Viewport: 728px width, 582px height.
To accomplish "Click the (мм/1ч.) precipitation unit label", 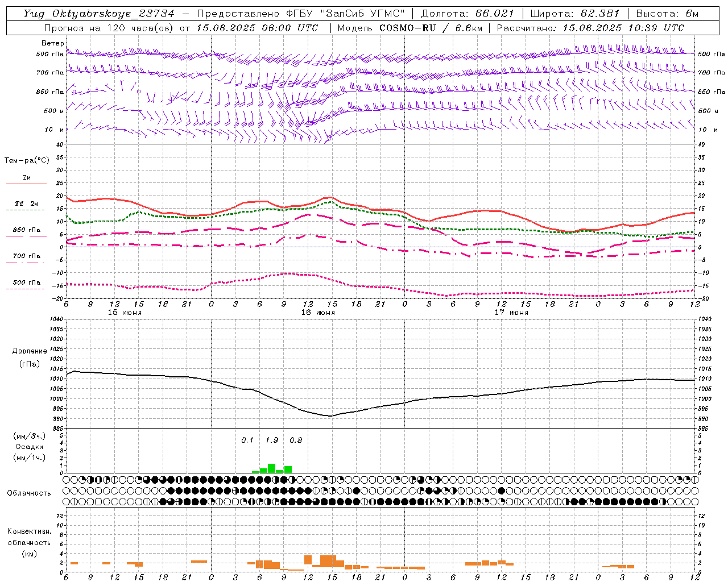I will pyautogui.click(x=30, y=458).
